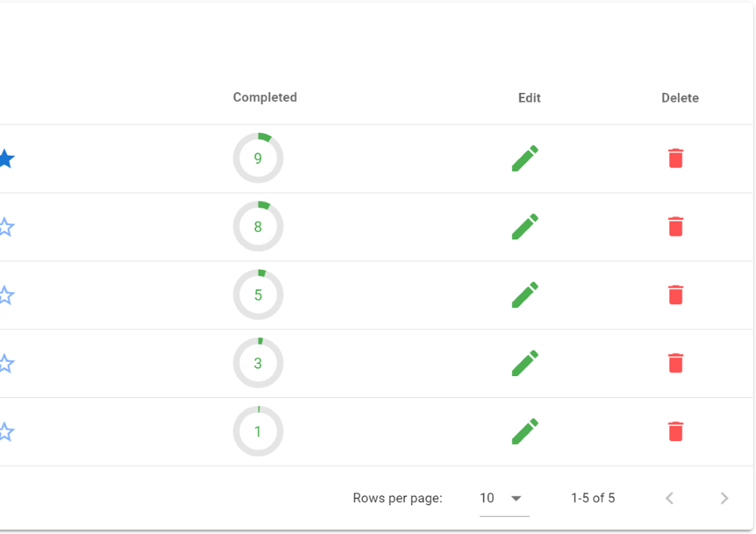Click the Delete column header
756x534 pixels.
point(680,98)
